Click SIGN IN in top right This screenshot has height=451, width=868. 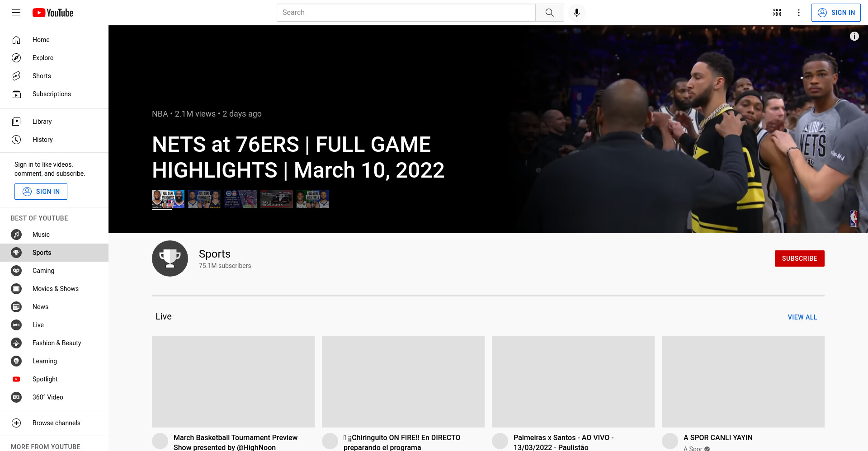click(836, 13)
